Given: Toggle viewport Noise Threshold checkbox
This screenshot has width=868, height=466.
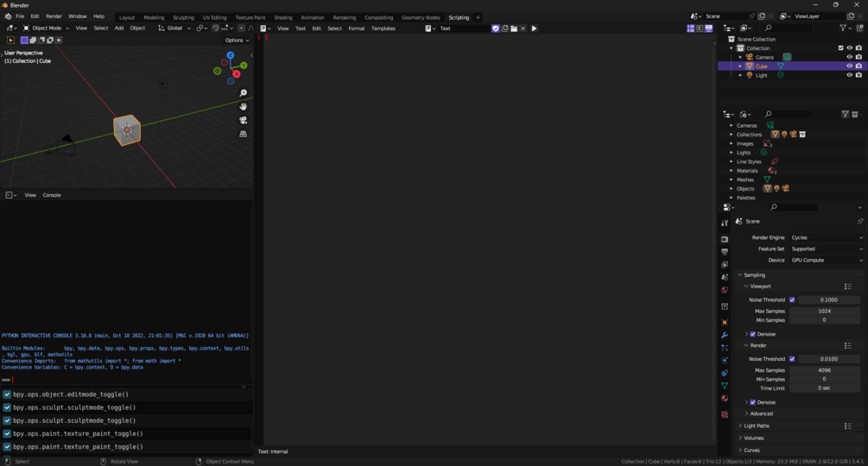Looking at the screenshot, I should click(x=792, y=299).
